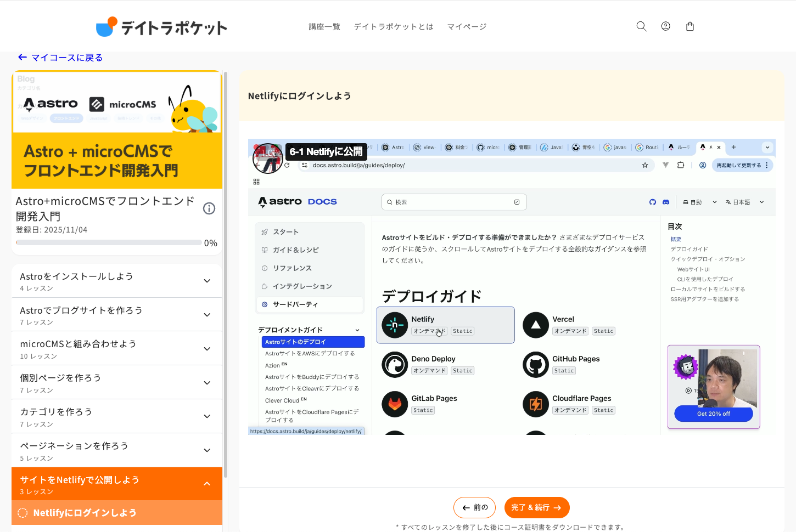This screenshot has width=796, height=532.
Task: Click the 完了 & 続行 button
Action: click(x=537, y=508)
